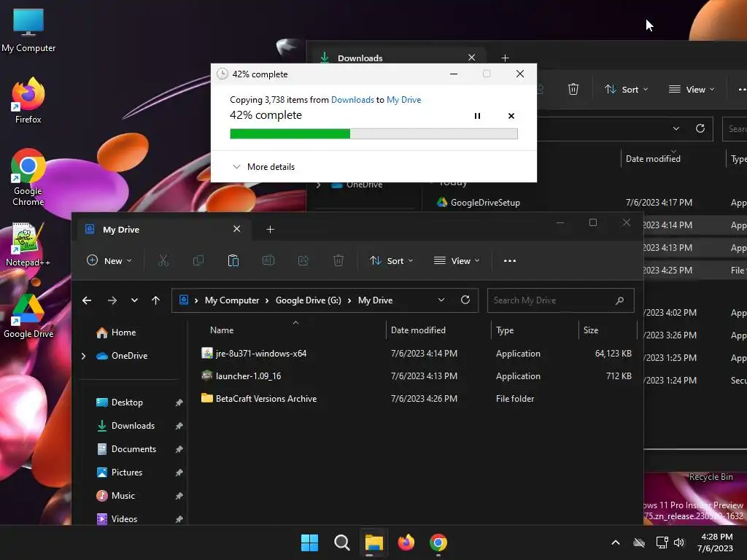Expand More details in copy dialog

[263, 167]
